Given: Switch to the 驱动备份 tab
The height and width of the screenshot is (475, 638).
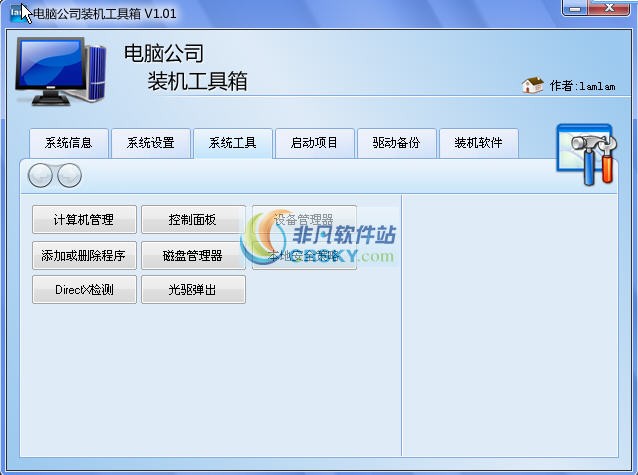Looking at the screenshot, I should pos(397,143).
